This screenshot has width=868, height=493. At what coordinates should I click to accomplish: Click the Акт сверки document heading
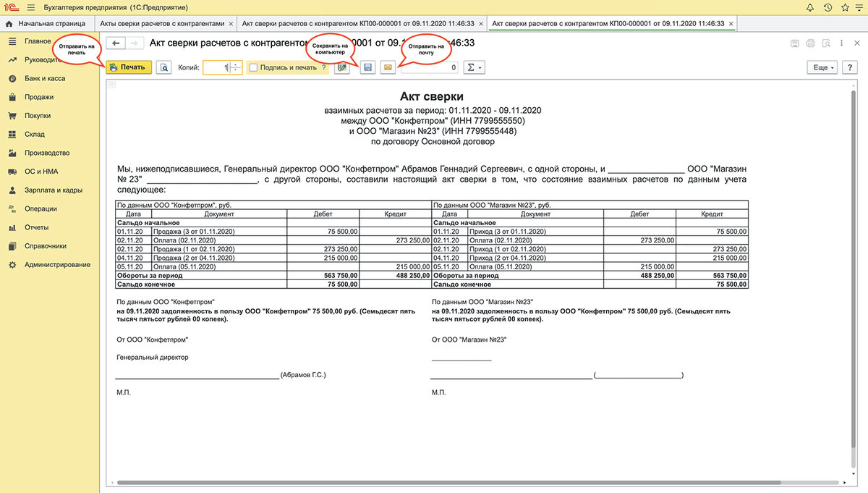432,97
